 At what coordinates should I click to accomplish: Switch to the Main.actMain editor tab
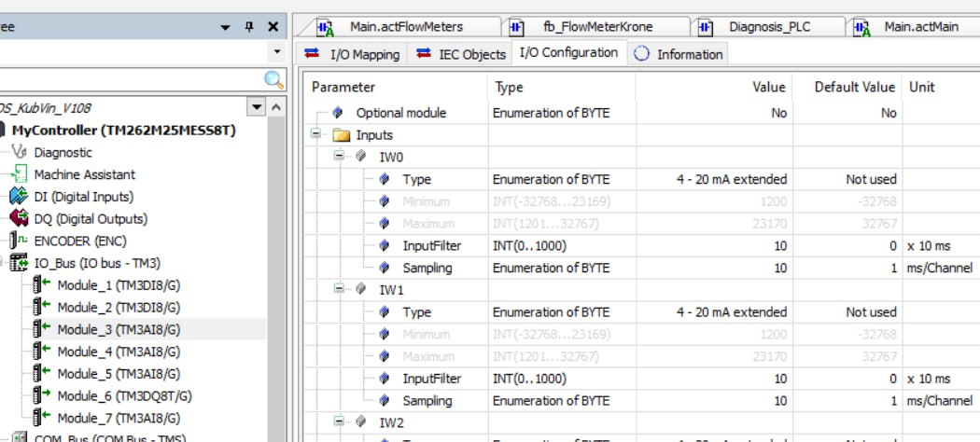[920, 27]
